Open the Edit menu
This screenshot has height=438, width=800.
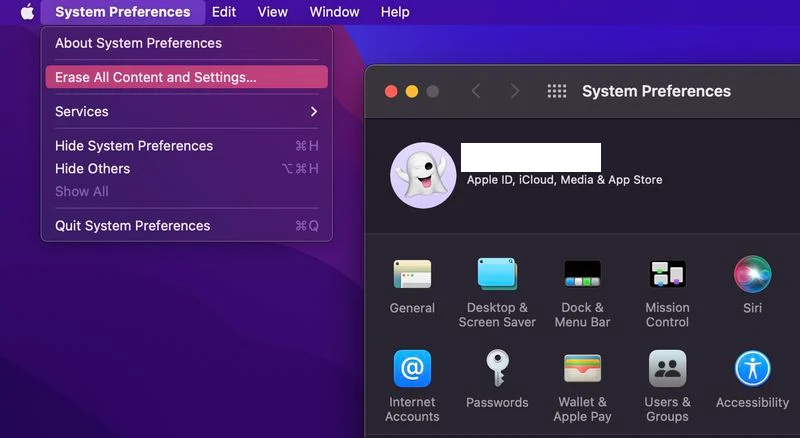[224, 12]
